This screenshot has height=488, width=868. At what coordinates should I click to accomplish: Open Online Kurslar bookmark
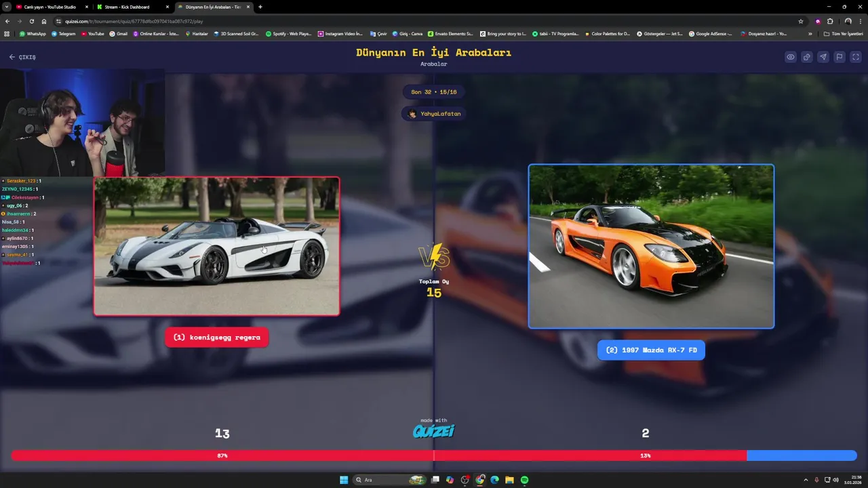[156, 33]
